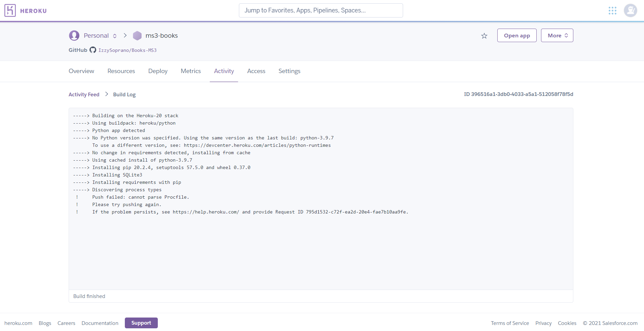
Task: Open the IzzySoprano/Books-MS3 GitHub link
Action: pyautogui.click(x=128, y=50)
